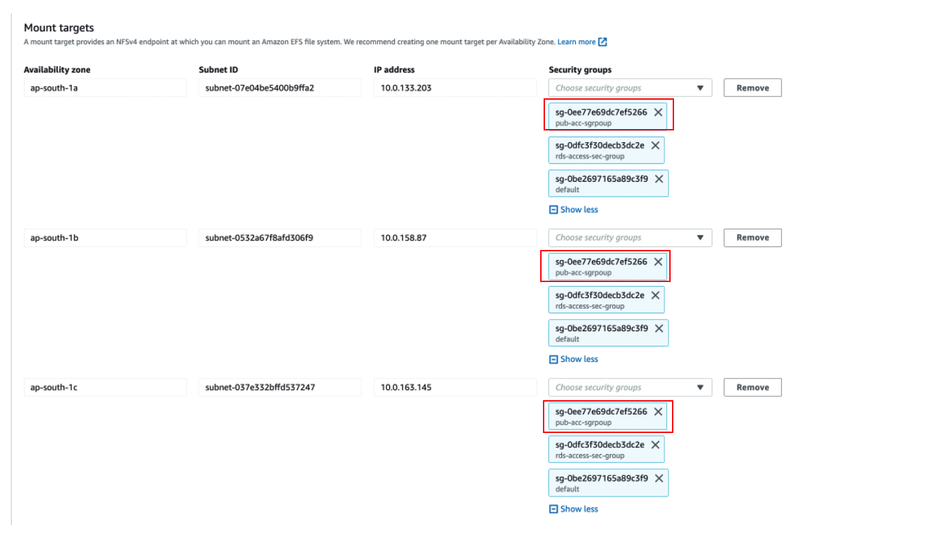Open security groups dropdown for ap-south-1a
The image size is (952, 560).
[x=630, y=87]
